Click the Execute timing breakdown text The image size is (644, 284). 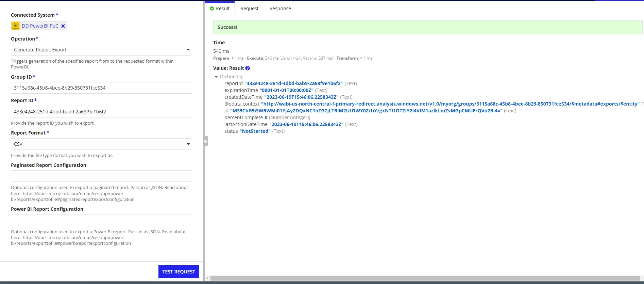290,58
